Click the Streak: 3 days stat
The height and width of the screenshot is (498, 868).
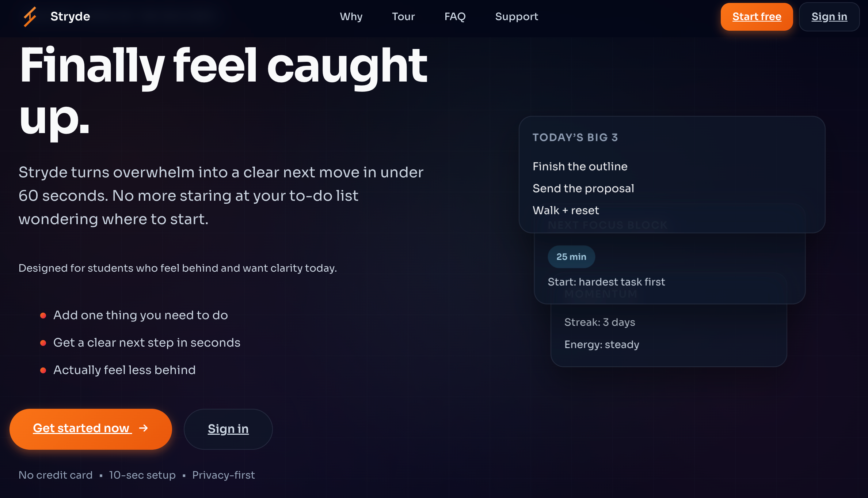599,322
